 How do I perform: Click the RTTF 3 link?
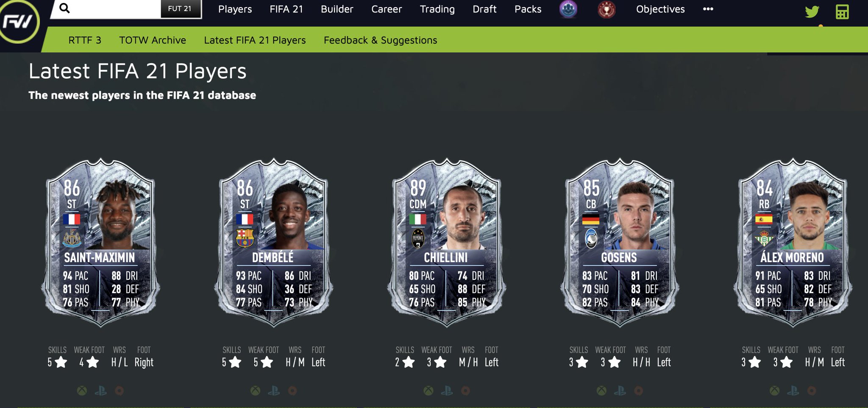click(85, 40)
